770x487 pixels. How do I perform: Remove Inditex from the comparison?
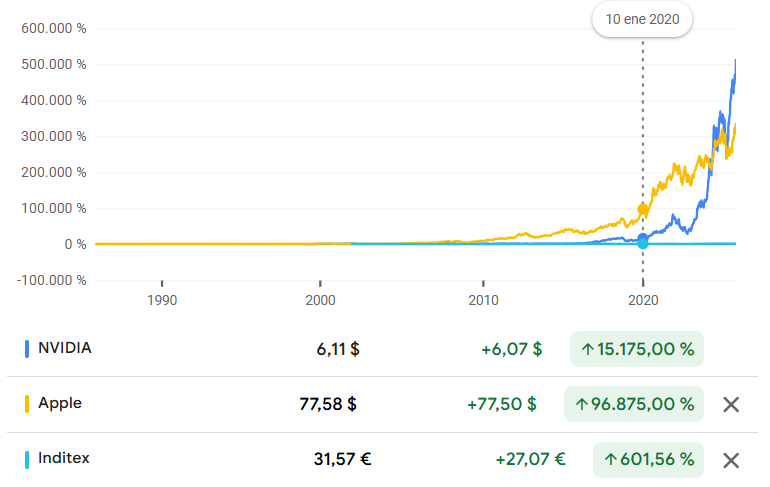coord(731,460)
